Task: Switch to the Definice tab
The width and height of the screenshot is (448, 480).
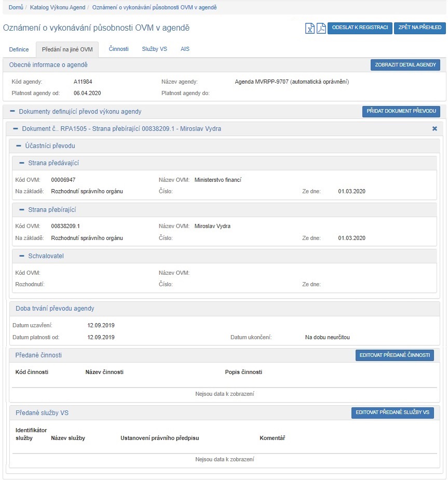Action: point(19,50)
